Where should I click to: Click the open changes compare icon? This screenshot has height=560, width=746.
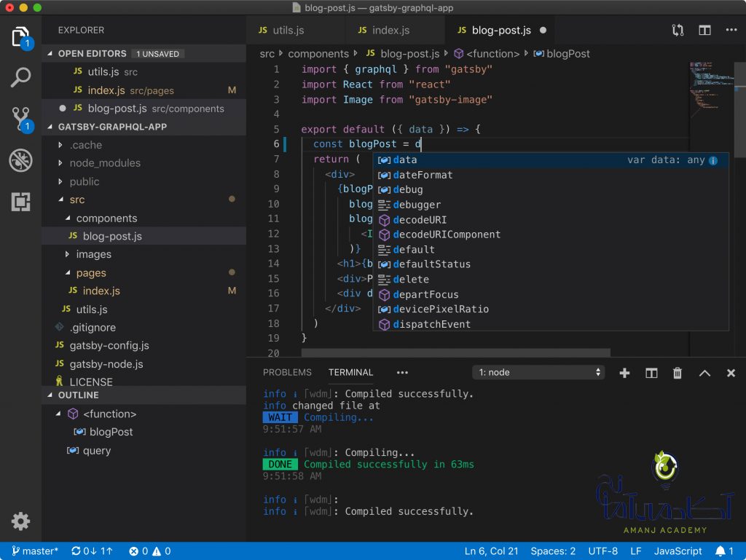pyautogui.click(x=678, y=31)
